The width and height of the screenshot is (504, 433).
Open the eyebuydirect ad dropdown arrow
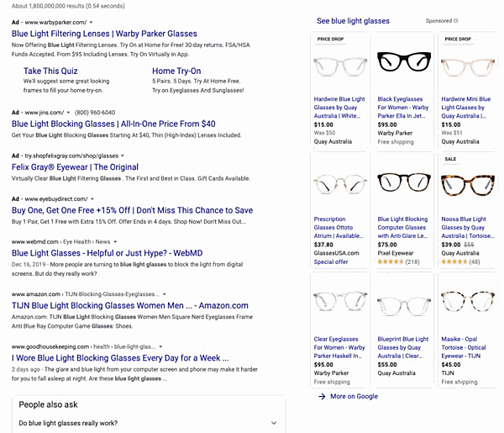(92, 198)
